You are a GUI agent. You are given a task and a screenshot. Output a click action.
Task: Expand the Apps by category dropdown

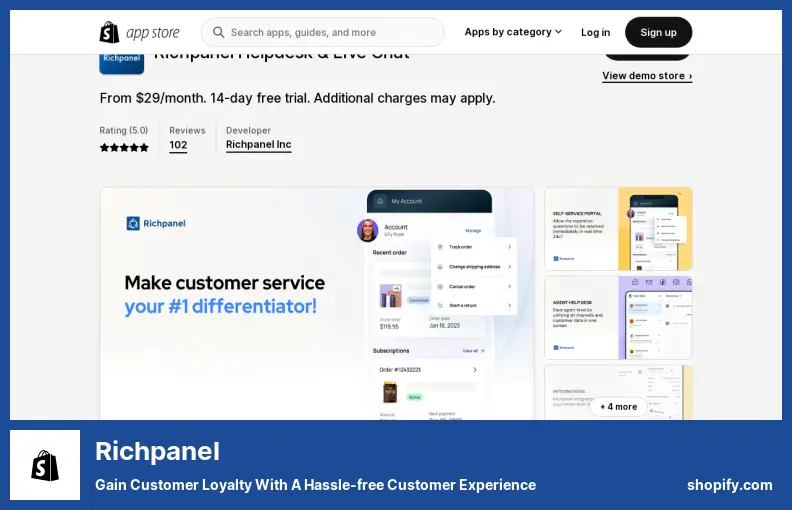coord(513,32)
